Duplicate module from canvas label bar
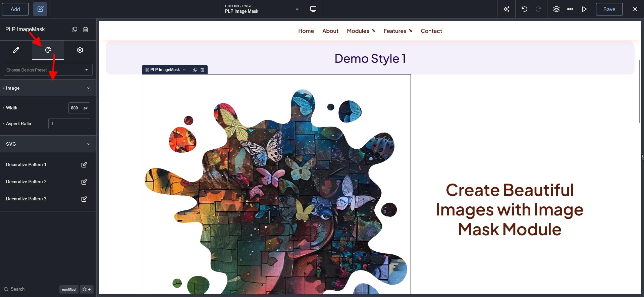644x297 pixels. [x=195, y=70]
